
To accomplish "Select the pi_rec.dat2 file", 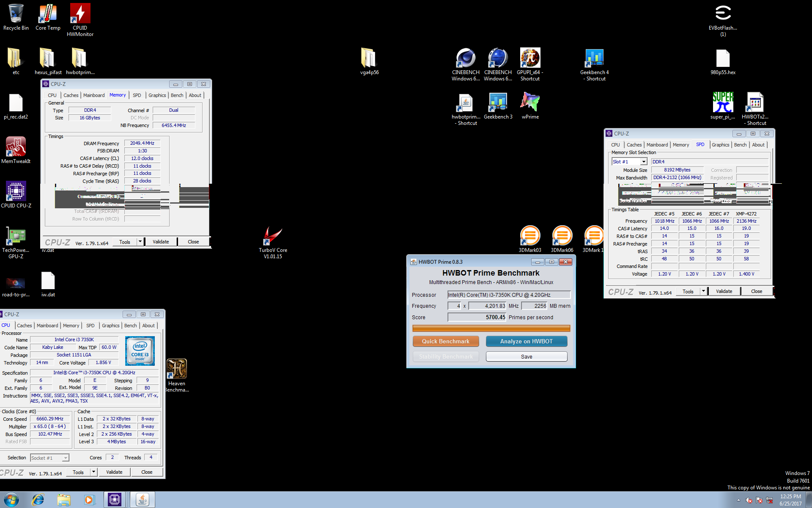I will click(x=16, y=106).
